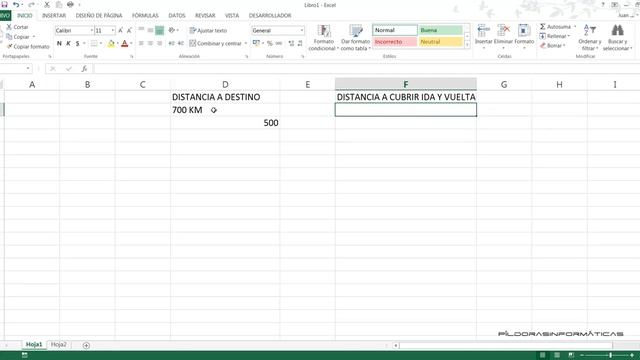Open the Name Box dropdown arrow
The height and width of the screenshot is (360, 640).
[x=28, y=69]
